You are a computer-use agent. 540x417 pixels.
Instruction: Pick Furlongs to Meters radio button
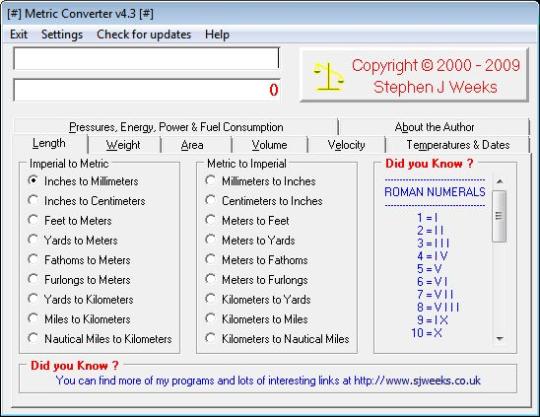79,280
